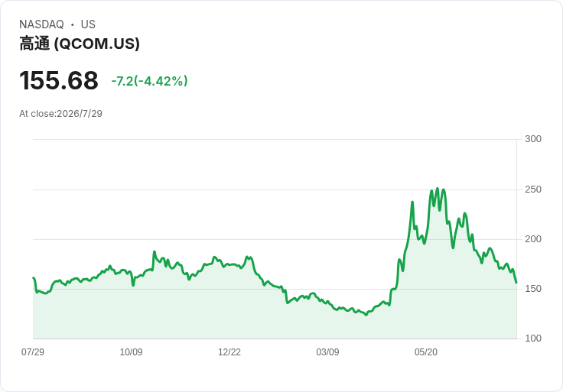Click the October price spike on the chart
563x392 pixels.
[155, 251]
